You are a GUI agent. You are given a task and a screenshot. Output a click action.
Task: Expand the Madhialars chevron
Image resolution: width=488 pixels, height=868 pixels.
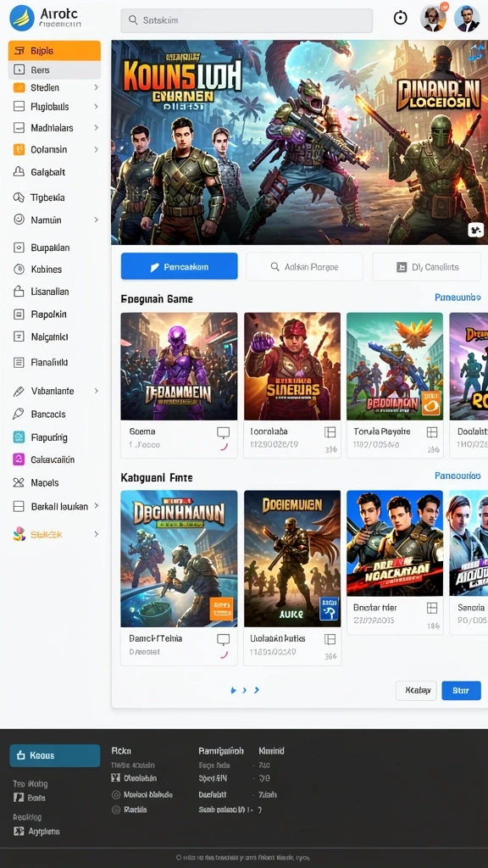96,128
